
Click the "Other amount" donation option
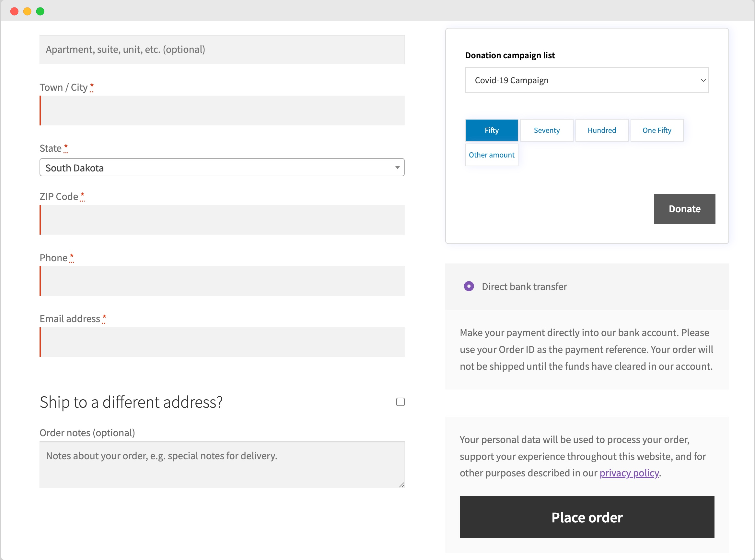[492, 155]
